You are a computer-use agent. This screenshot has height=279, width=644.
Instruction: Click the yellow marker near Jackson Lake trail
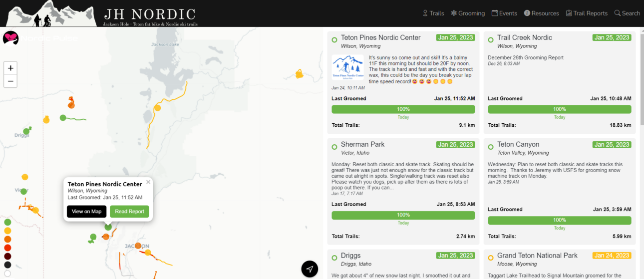(157, 108)
